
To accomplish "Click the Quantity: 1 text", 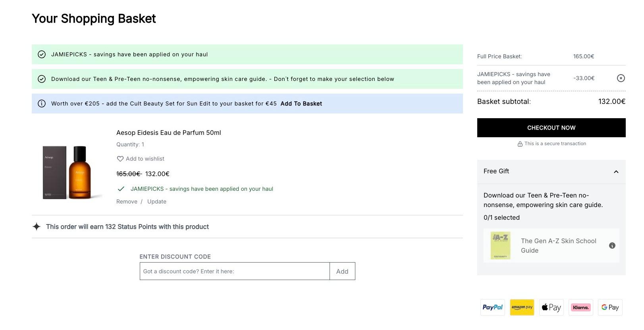I will click(130, 144).
